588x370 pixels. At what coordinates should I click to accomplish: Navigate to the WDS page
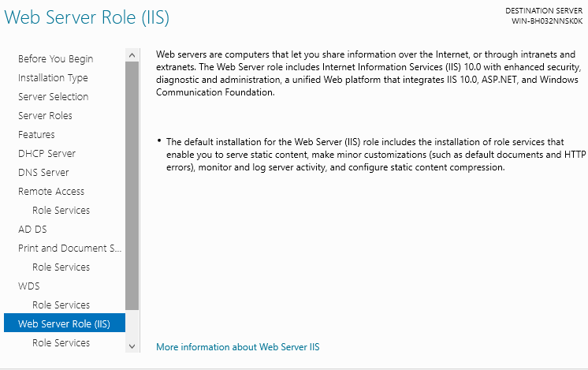29,286
